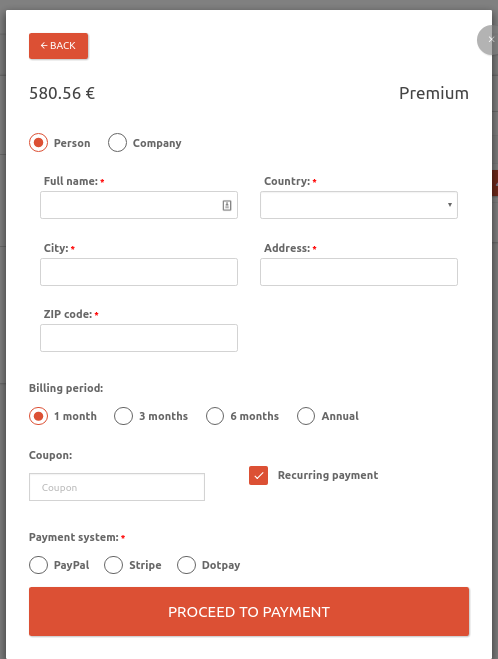
Task: Select 3 months billing period
Action: 124,416
